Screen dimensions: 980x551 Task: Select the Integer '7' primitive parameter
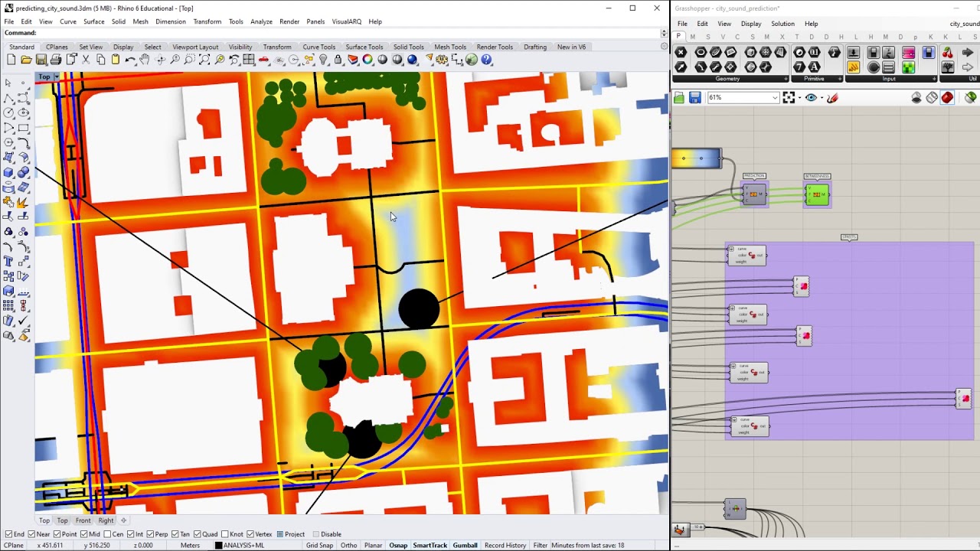[799, 67]
